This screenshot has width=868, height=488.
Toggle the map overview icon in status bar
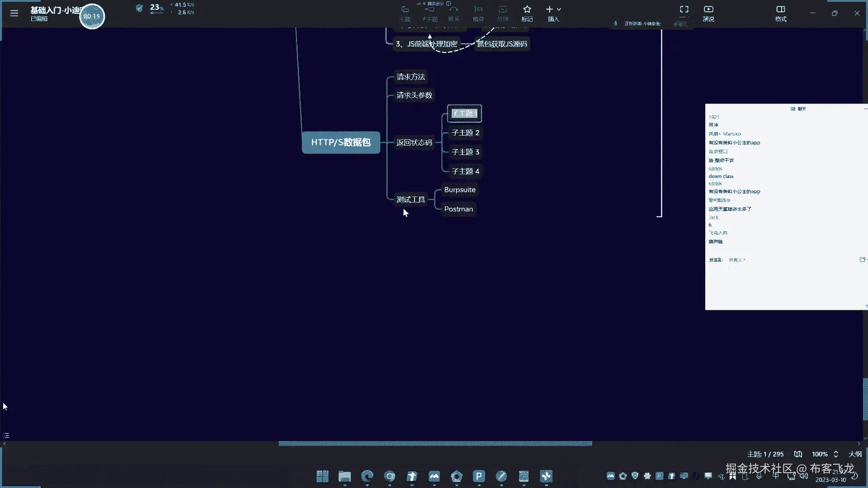pyautogui.click(x=798, y=454)
